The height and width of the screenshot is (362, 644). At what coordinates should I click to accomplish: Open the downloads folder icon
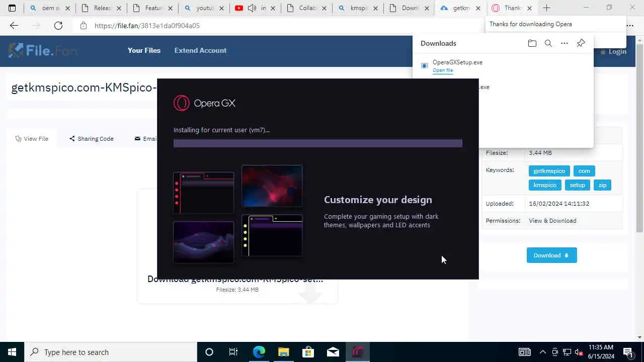click(x=532, y=43)
